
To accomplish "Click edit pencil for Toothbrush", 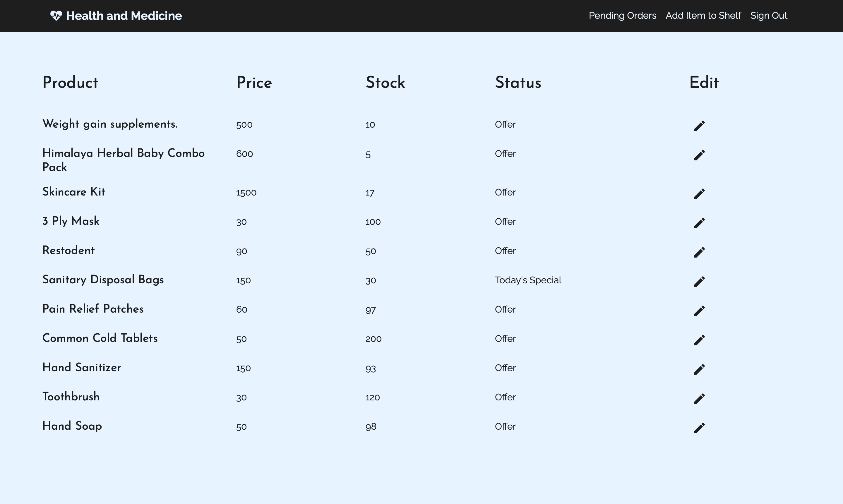I will (699, 398).
